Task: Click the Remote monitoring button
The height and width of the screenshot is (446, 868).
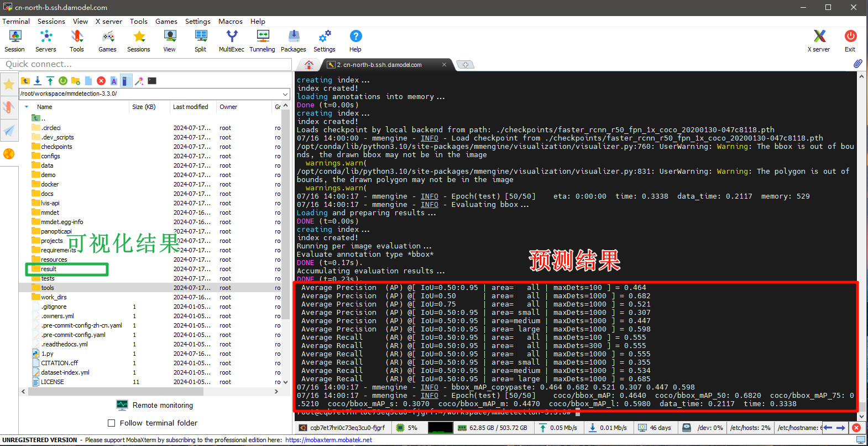Action: pos(155,405)
